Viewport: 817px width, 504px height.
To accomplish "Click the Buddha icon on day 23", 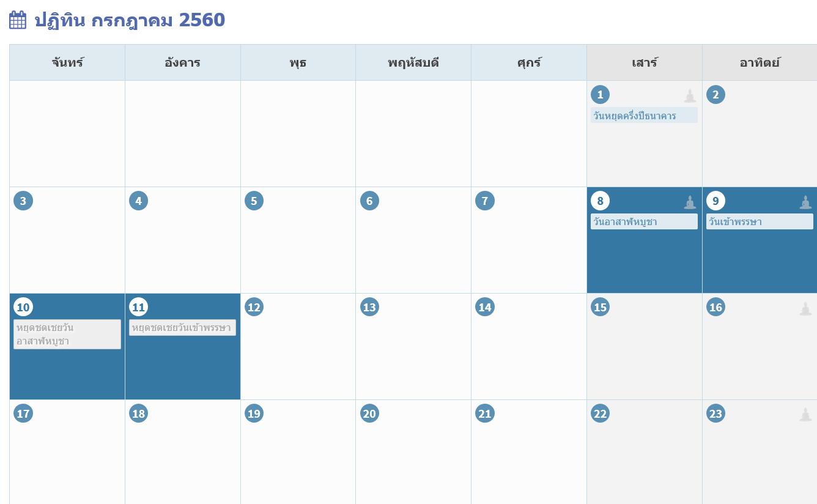I will [805, 415].
